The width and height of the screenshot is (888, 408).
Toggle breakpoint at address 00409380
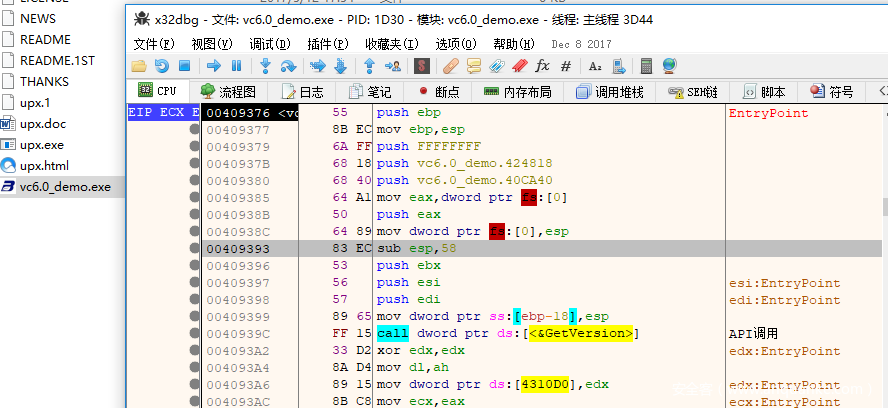tap(195, 181)
